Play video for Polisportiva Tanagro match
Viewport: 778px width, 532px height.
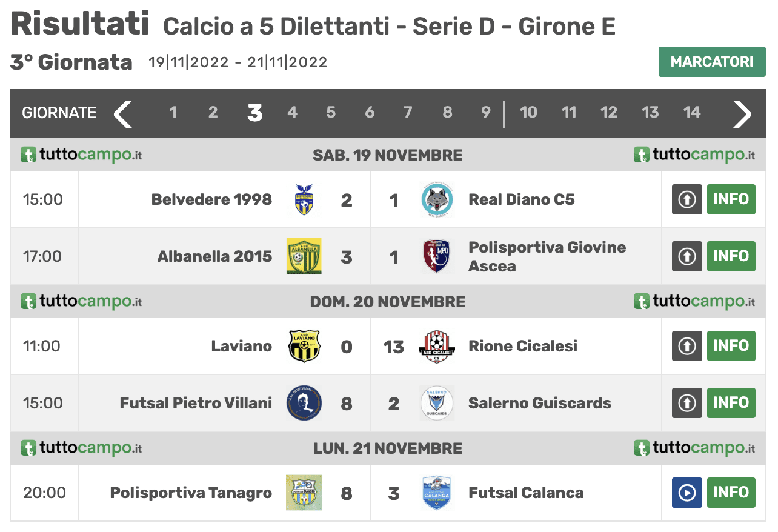point(687,493)
